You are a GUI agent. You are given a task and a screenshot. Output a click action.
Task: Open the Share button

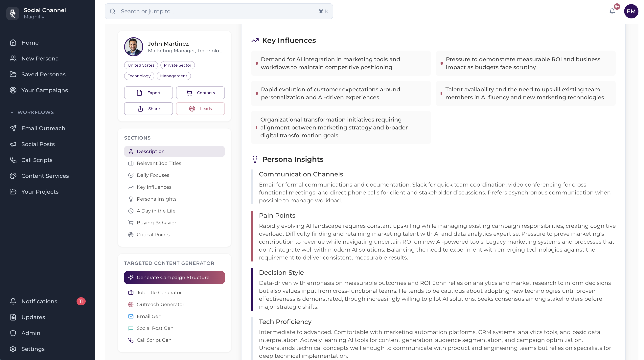coord(148,108)
